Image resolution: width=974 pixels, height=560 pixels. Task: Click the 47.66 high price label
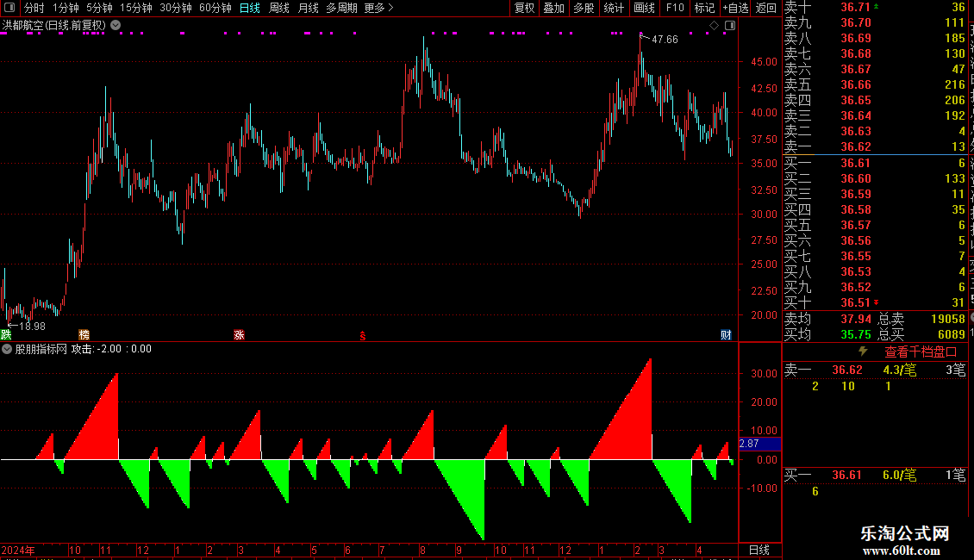(665, 39)
